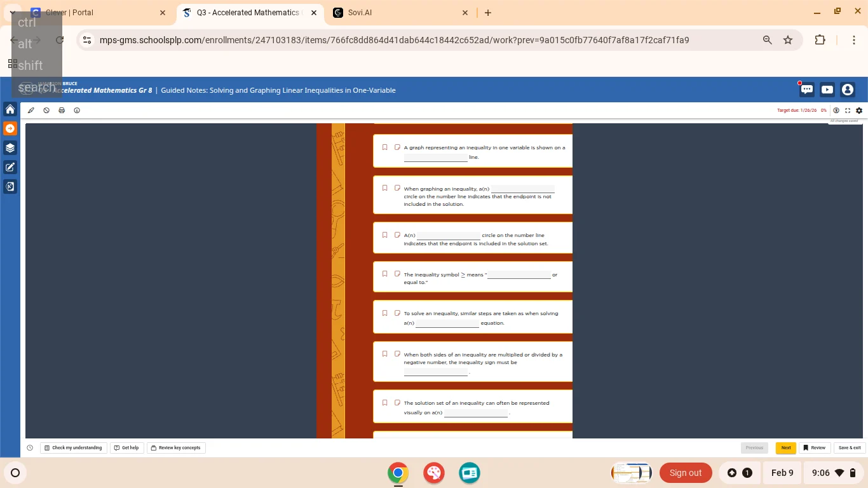Viewport: 868px width, 488px height.
Task: Open the home icon in left sidebar
Action: [10, 109]
